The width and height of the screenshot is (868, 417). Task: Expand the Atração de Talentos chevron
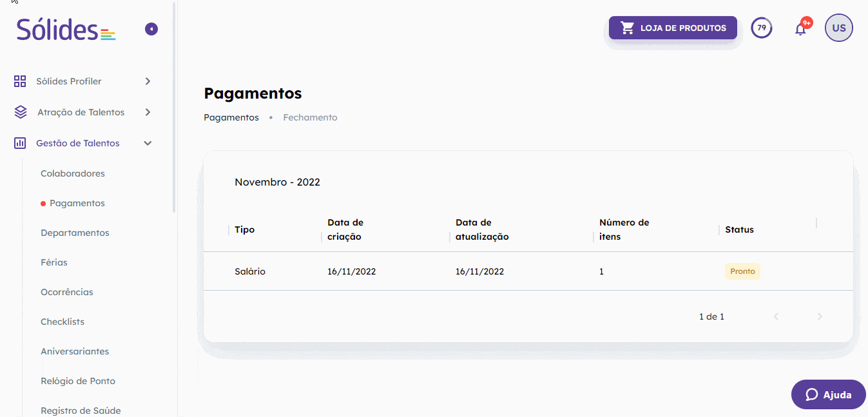coord(148,112)
